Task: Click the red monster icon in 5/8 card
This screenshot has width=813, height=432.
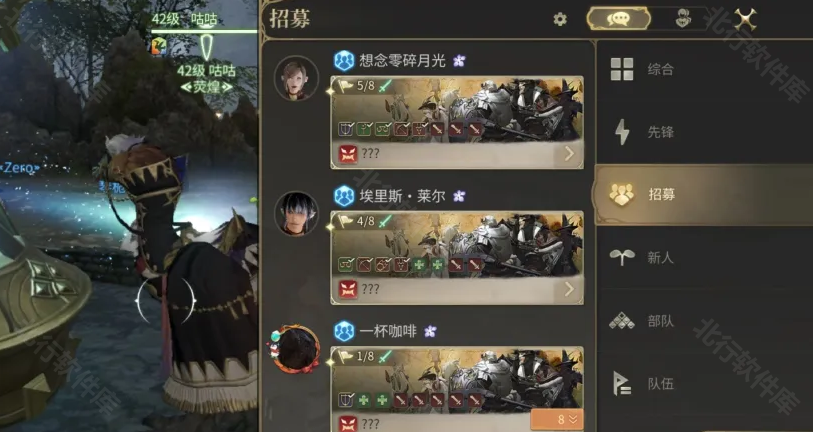Action: tap(348, 154)
